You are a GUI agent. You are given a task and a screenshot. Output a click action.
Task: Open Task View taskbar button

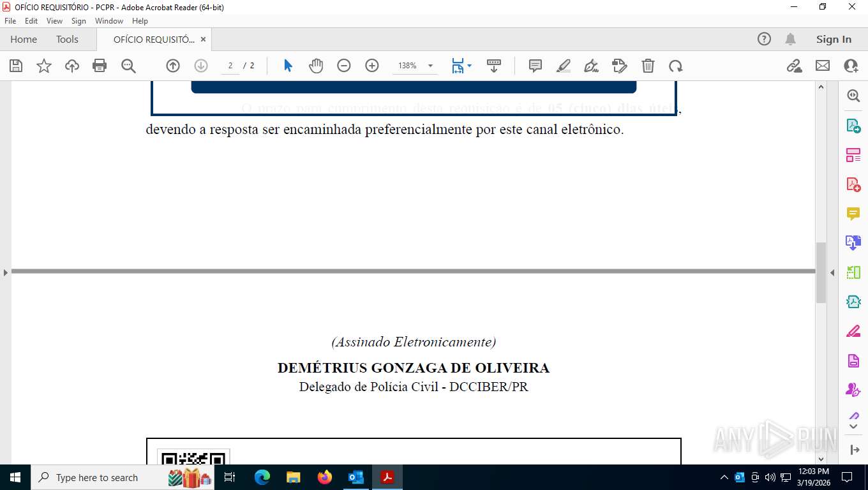pos(230,477)
